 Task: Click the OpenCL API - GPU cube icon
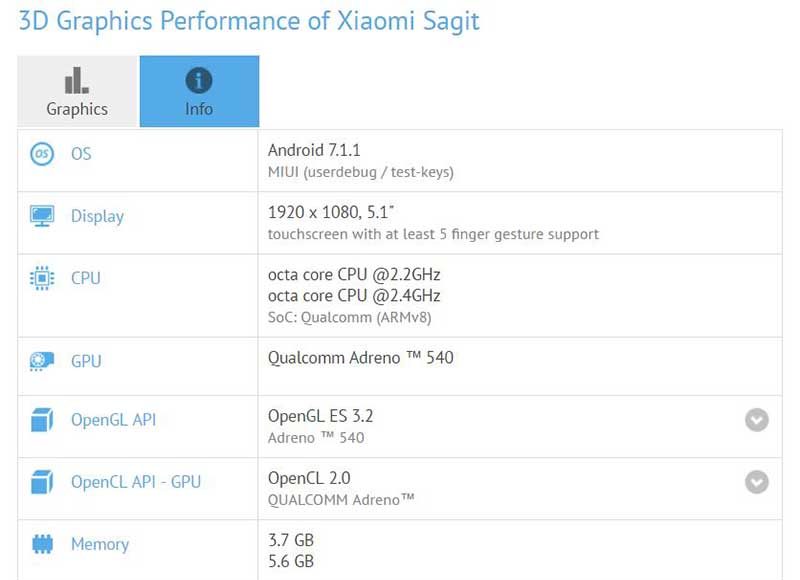click(42, 482)
